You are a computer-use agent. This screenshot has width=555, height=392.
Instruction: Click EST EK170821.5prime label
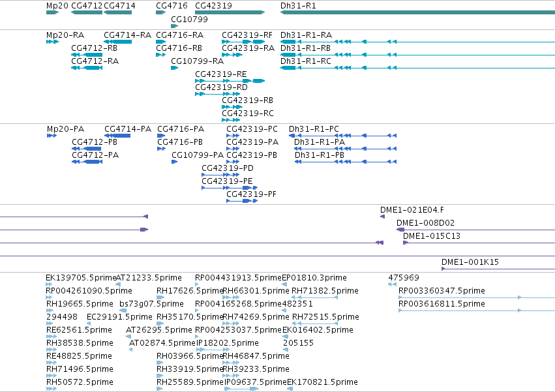(x=322, y=382)
